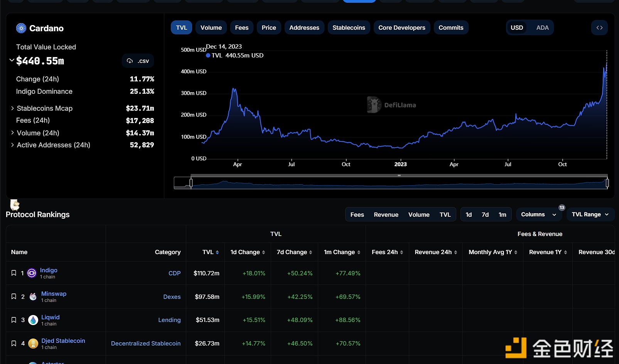
Task: Open the Lending category link
Action: coord(169,320)
